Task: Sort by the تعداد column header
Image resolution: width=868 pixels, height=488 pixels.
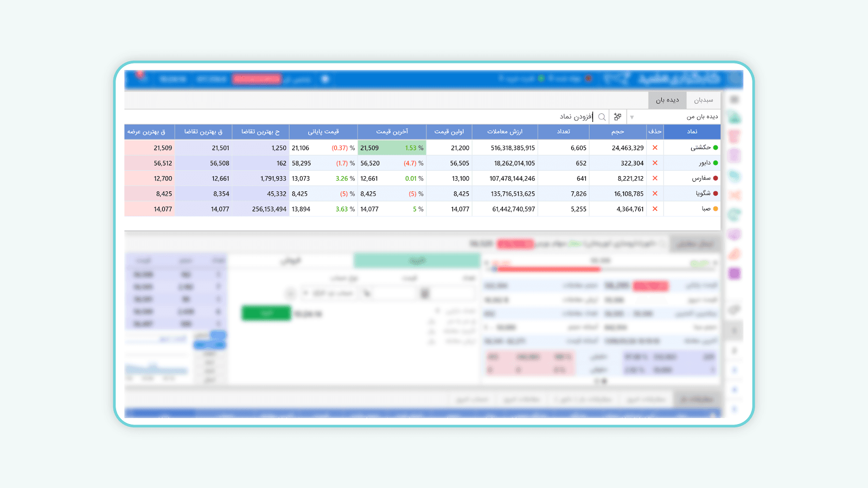Action: point(564,131)
